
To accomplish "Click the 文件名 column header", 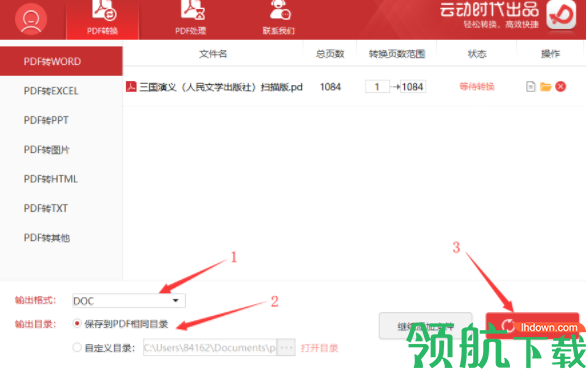I will (x=213, y=54).
